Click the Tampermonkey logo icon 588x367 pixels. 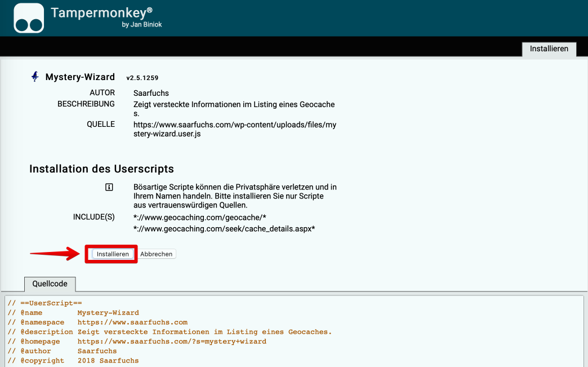29,18
